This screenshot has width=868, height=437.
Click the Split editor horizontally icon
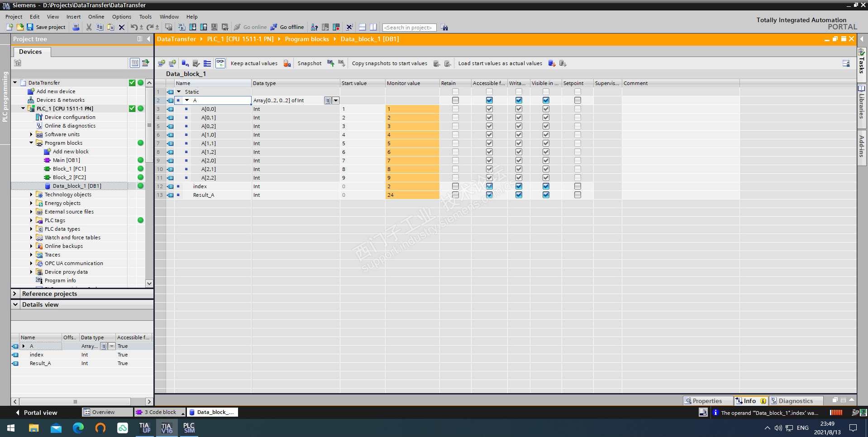pos(362,27)
